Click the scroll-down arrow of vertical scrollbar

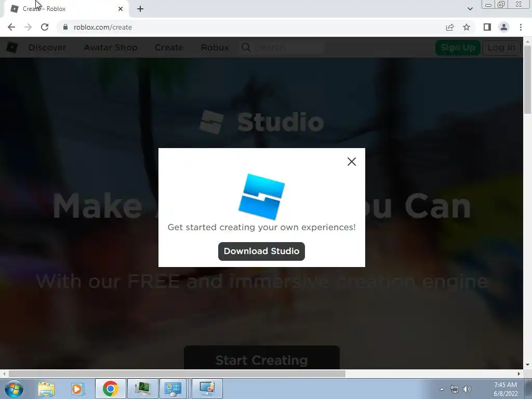click(x=527, y=365)
